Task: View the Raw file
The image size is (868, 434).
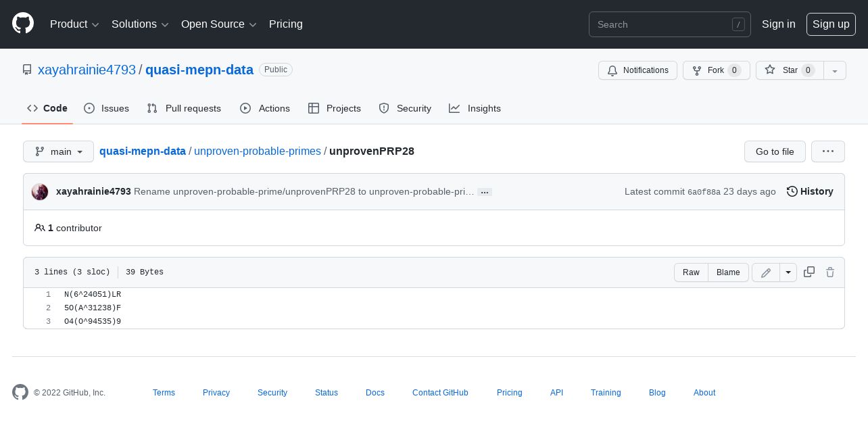Action: tap(691, 272)
